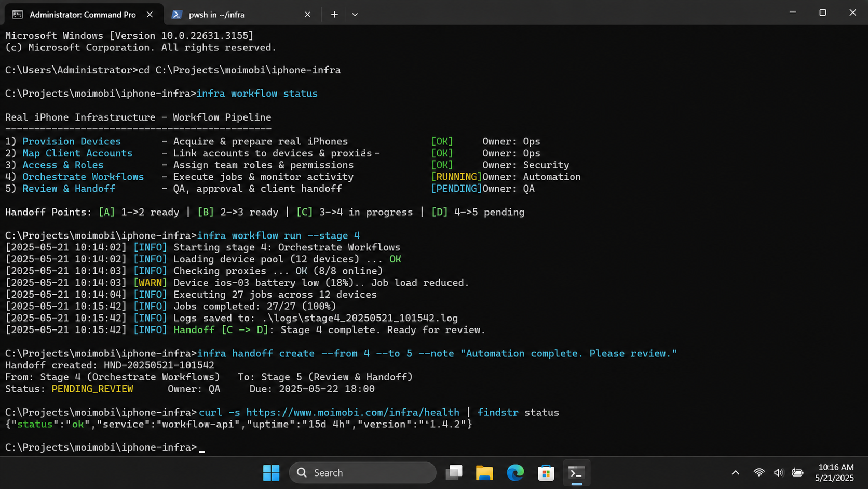Click the "infra workflow status" command

[257, 94]
